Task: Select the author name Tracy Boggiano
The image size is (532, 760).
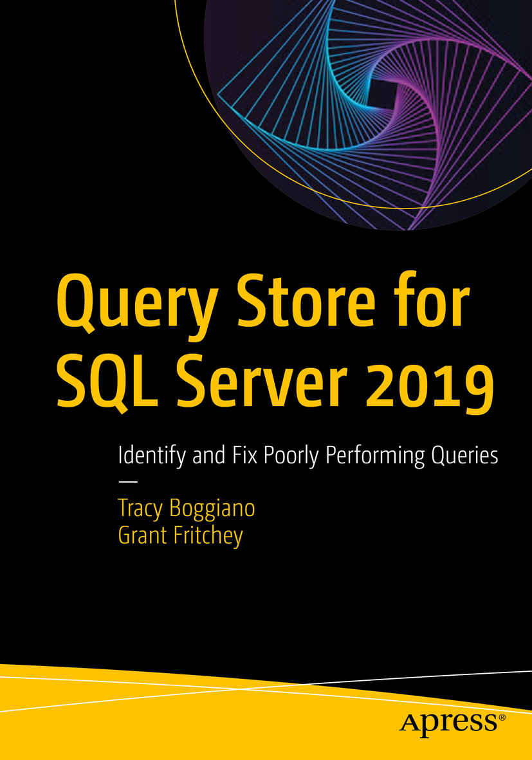Action: [187, 508]
